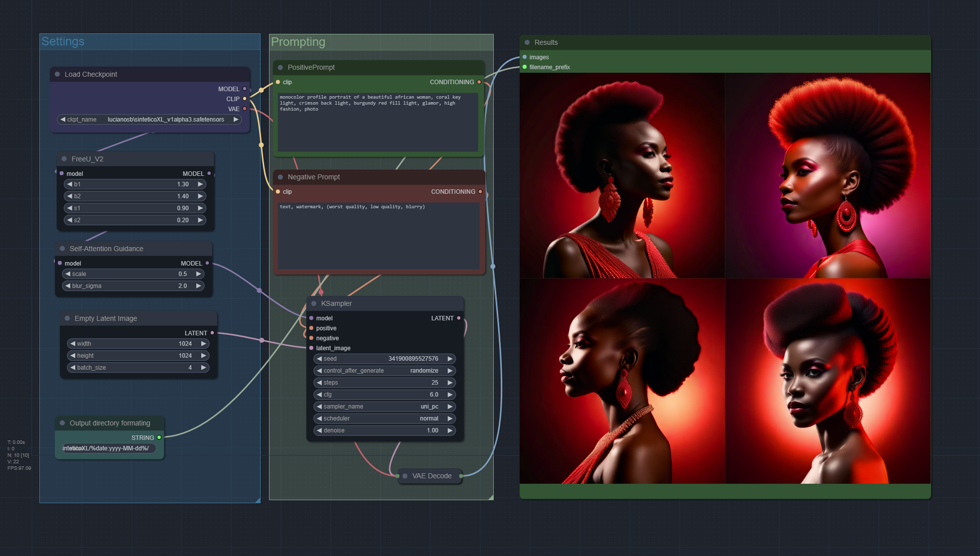Screen dimensions: 980x556
Task: Collapse the Load Checkpoint node via its dot
Action: click(x=57, y=74)
